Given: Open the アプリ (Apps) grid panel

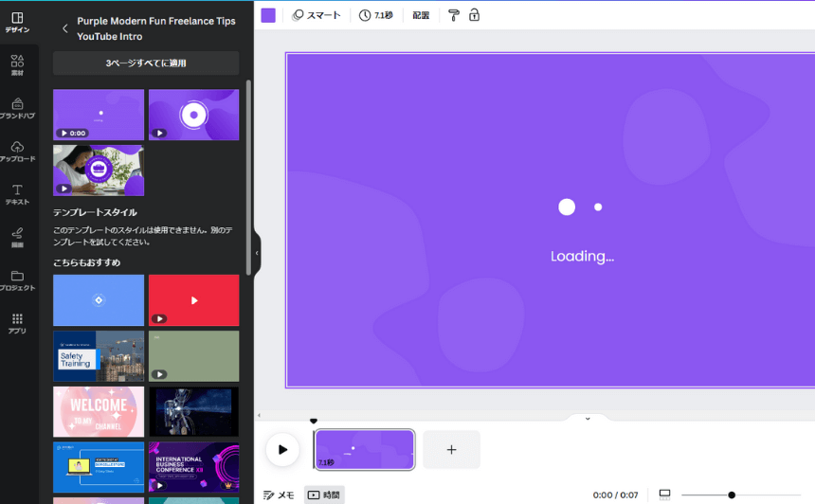Looking at the screenshot, I should pos(17,323).
